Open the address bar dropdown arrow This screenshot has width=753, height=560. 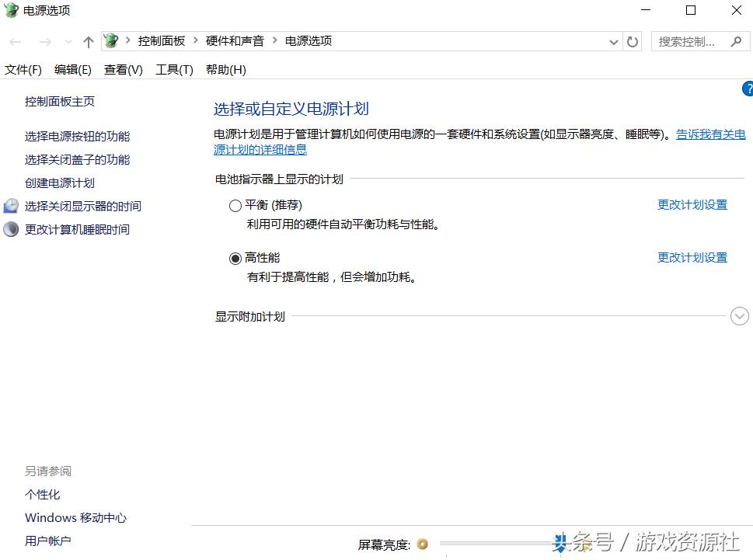tap(614, 41)
